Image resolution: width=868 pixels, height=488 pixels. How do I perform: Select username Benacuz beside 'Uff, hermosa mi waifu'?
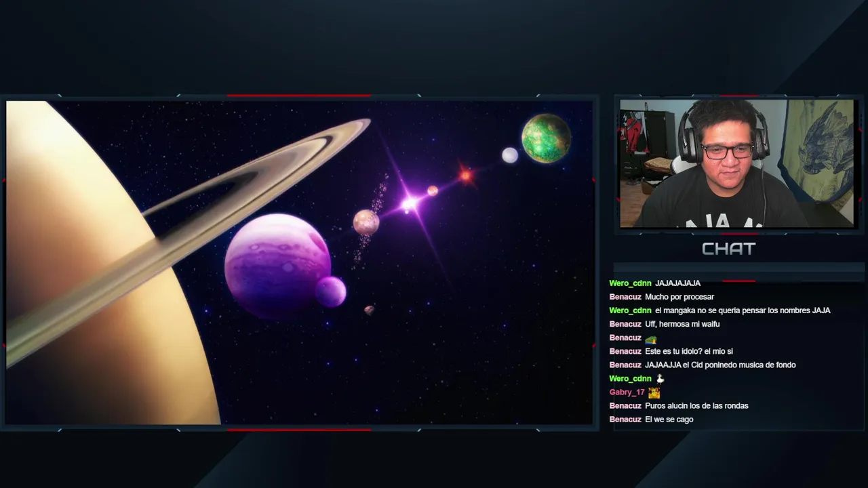pos(625,324)
